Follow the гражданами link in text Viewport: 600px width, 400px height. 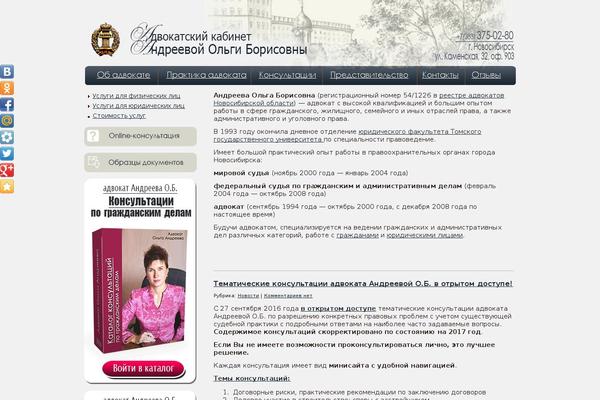point(357,235)
